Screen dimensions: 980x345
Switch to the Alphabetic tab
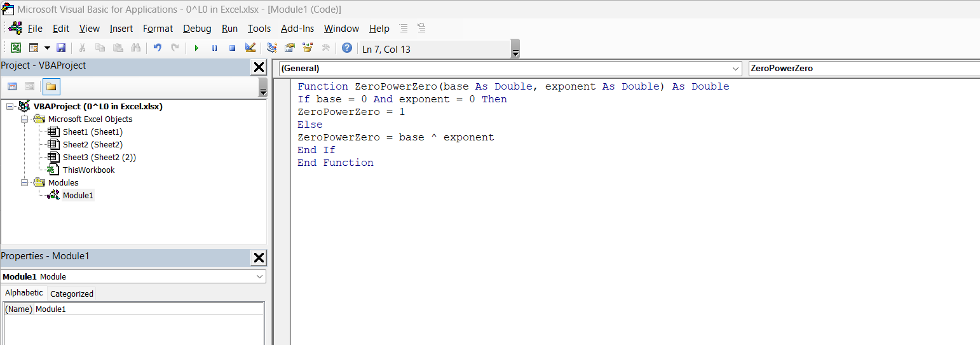point(24,293)
